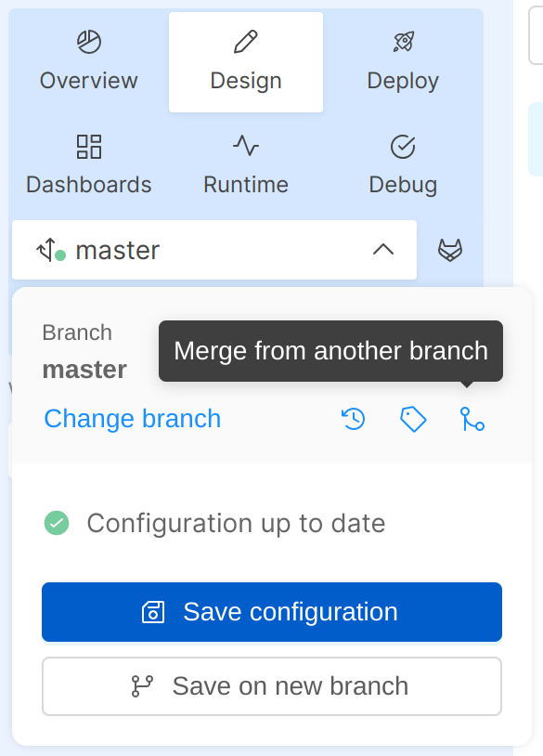Viewport: 543px width, 756px height.
Task: Open the master branch selector
Action: [x=213, y=249]
